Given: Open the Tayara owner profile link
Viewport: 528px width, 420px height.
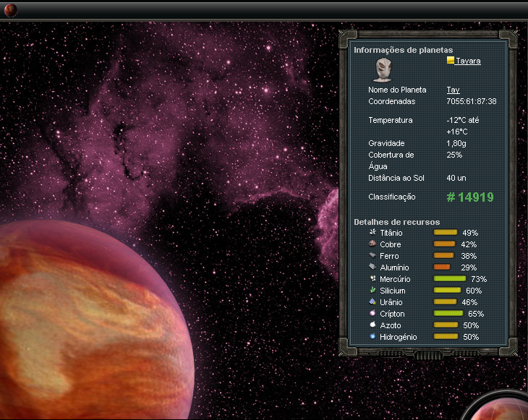Looking at the screenshot, I should (468, 61).
